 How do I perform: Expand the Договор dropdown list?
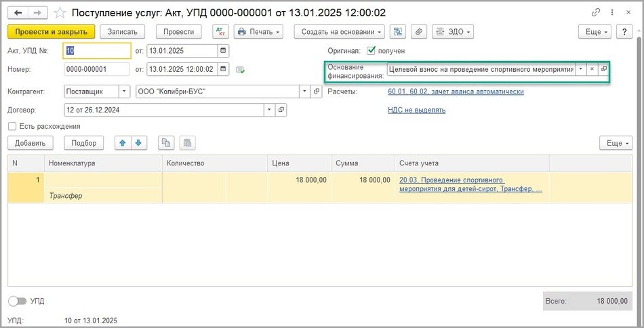[x=270, y=109]
